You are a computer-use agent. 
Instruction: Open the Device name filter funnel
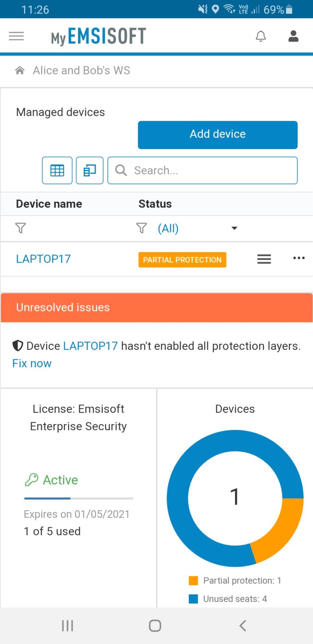[20, 228]
